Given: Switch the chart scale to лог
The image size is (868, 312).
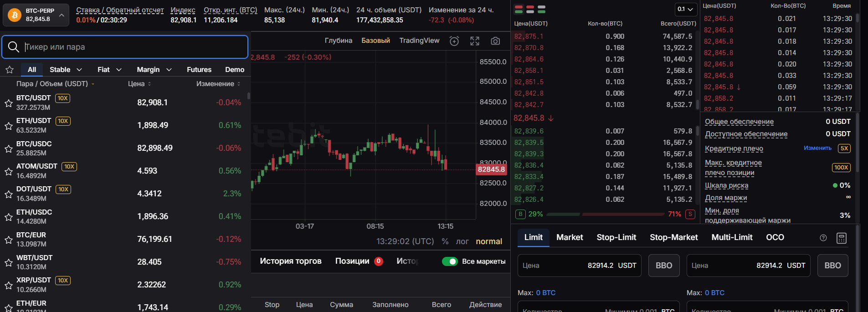Looking at the screenshot, I should (462, 241).
